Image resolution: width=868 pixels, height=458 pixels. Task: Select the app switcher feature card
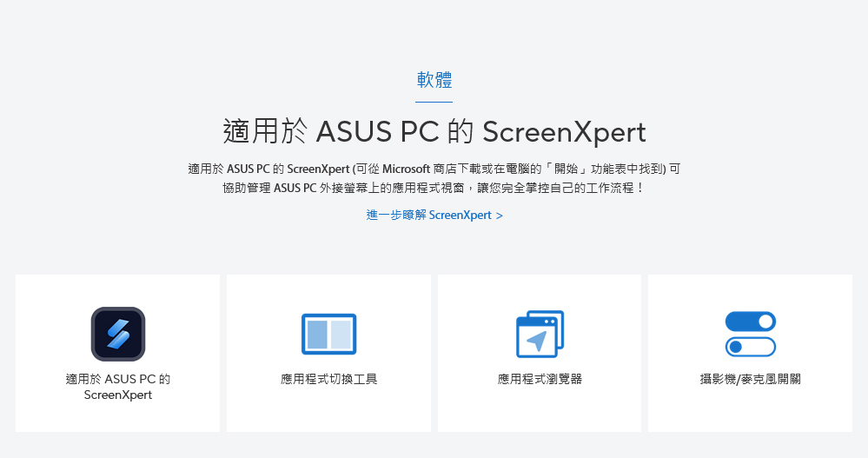[328, 354]
